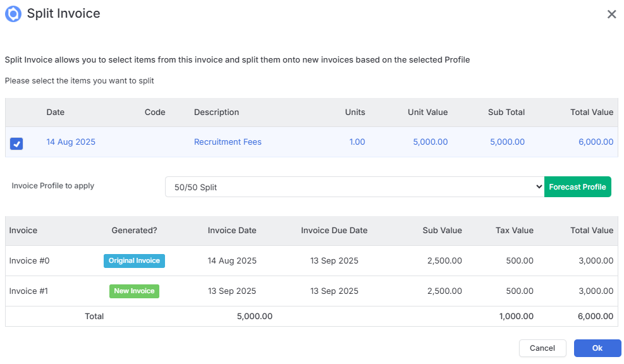Viewport: 624px width, 364px height.
Task: Click the Unit Value column header
Action: [428, 112]
